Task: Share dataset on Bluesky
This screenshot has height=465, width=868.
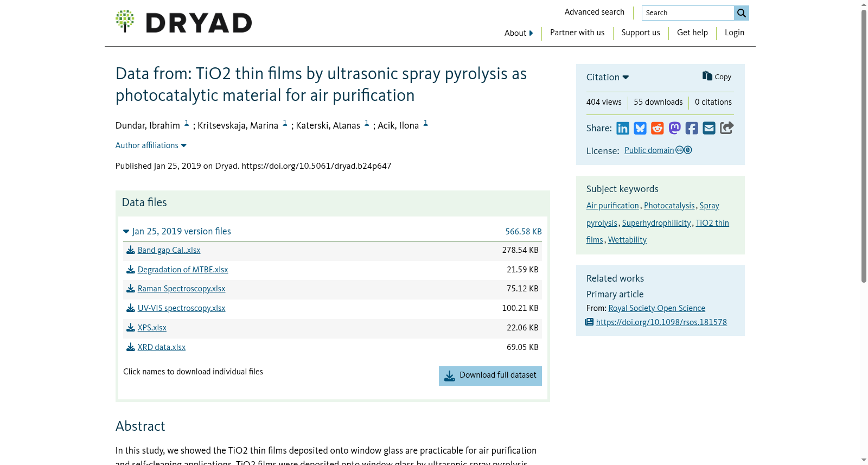Action: (640, 128)
